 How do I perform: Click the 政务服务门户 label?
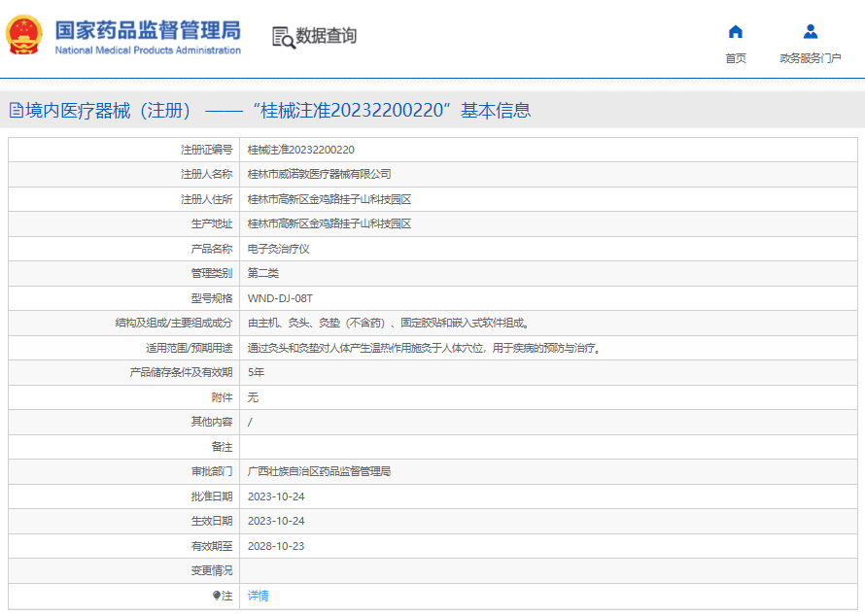click(x=811, y=58)
